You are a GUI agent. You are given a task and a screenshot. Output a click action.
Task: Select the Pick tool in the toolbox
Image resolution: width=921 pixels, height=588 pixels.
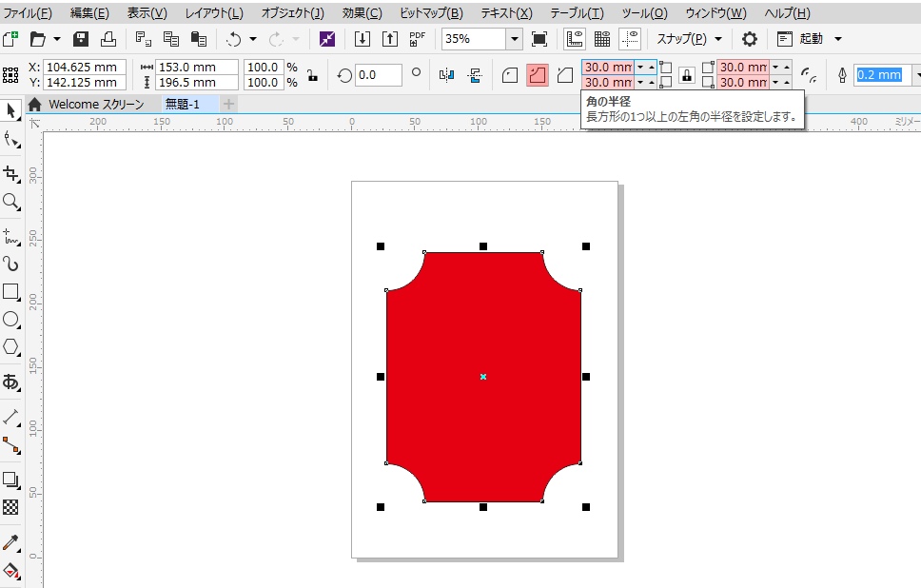point(10,110)
